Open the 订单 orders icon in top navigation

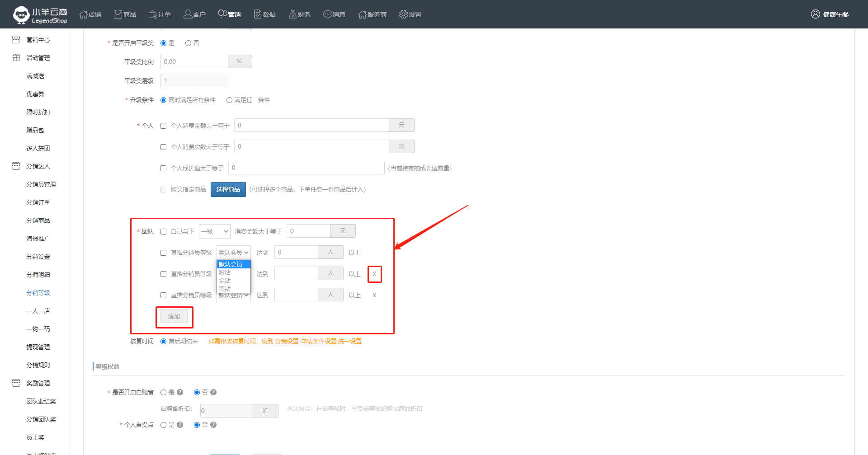tap(153, 14)
